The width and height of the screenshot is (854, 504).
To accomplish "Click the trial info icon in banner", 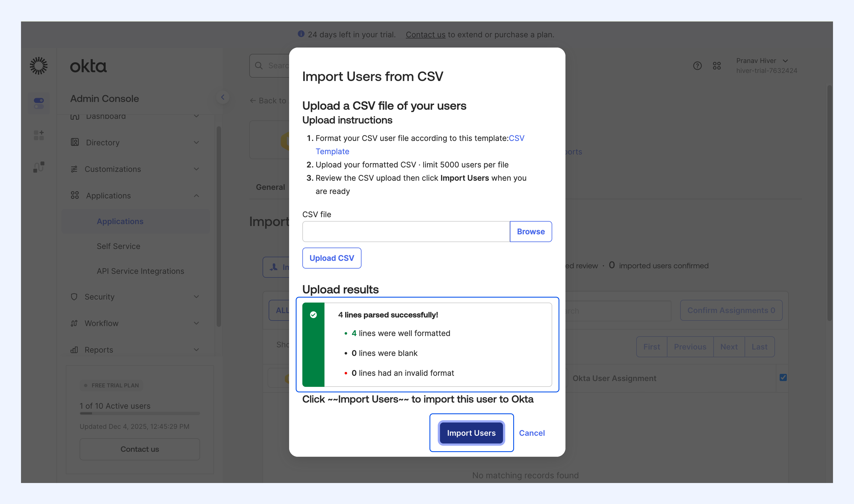I will [301, 34].
